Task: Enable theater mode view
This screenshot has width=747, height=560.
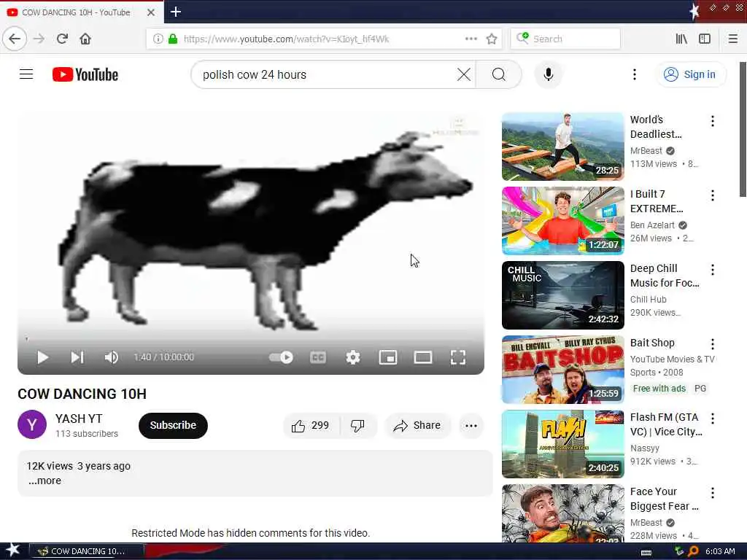Action: coord(422,357)
